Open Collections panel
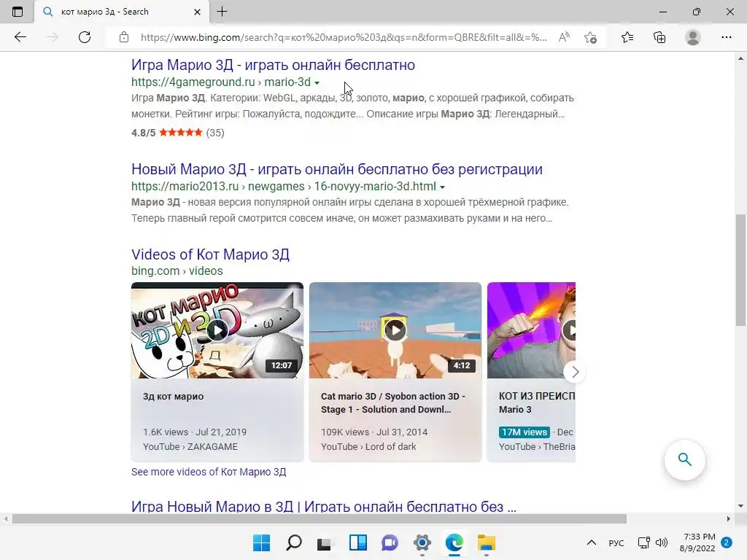Image resolution: width=747 pixels, height=560 pixels. click(x=659, y=37)
